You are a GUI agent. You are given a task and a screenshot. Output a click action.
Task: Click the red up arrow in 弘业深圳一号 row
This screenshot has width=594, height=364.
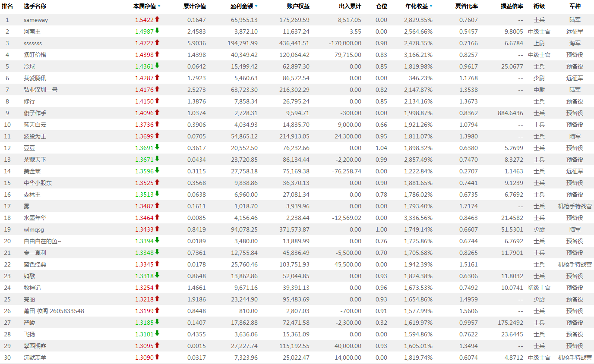coord(157,89)
